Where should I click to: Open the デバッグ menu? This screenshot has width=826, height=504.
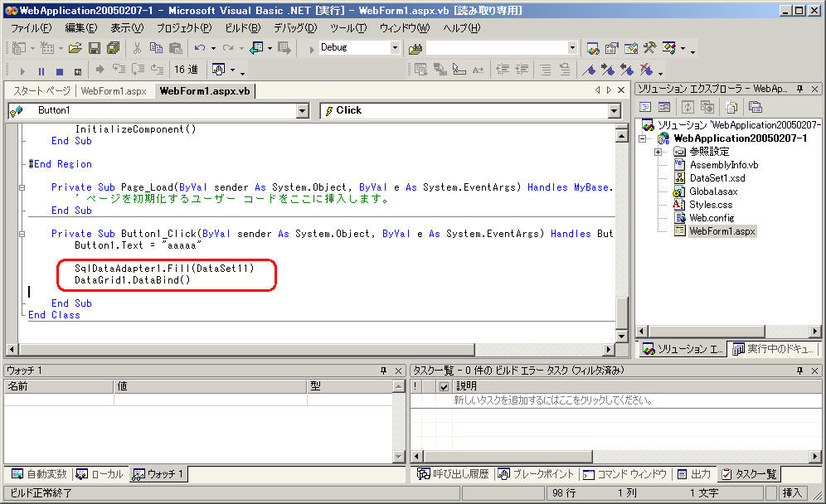point(294,27)
